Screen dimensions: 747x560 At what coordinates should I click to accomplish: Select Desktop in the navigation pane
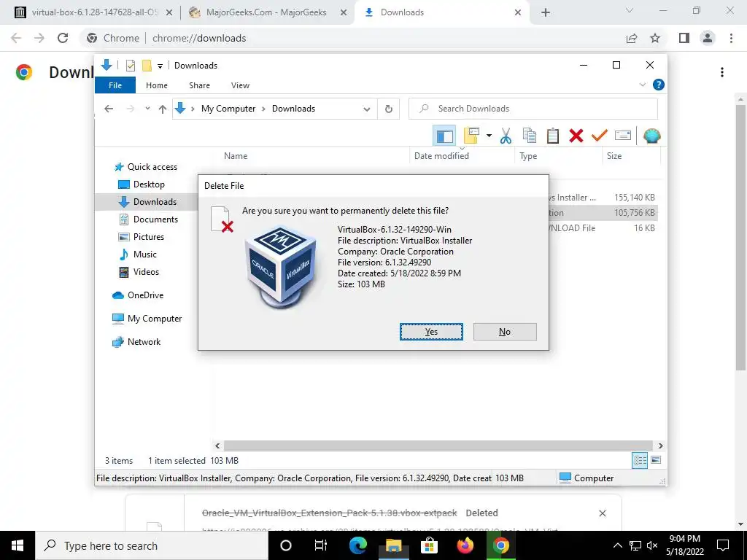tap(142, 184)
